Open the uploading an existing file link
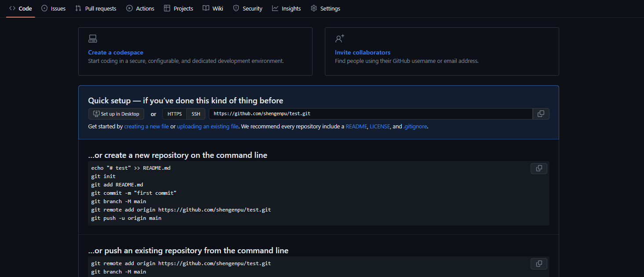The image size is (644, 277). (x=208, y=126)
